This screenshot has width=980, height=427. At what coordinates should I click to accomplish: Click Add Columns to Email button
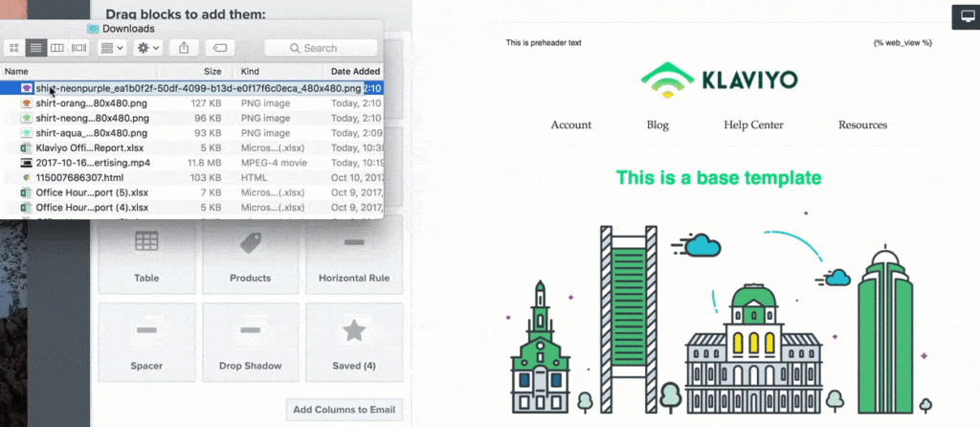[x=345, y=410]
